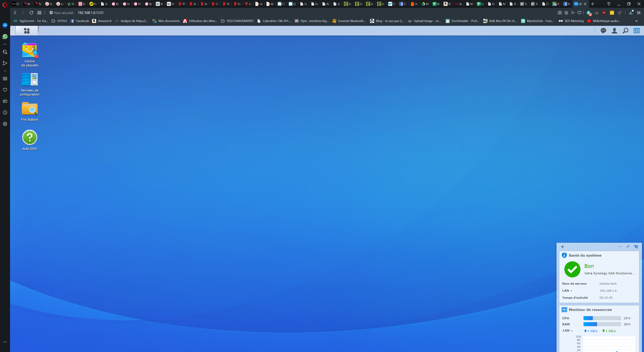Toggle the DSM widgets panel icon
This screenshot has height=352, width=644.
(636, 31)
